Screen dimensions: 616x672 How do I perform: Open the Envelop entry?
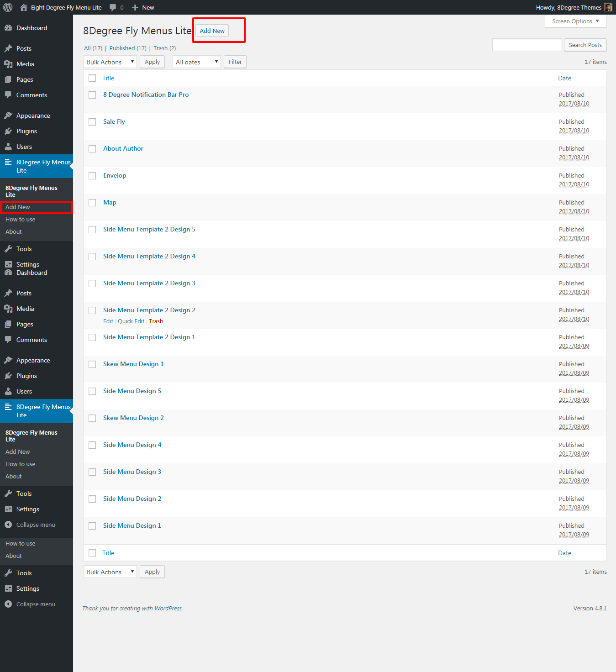pyautogui.click(x=115, y=175)
